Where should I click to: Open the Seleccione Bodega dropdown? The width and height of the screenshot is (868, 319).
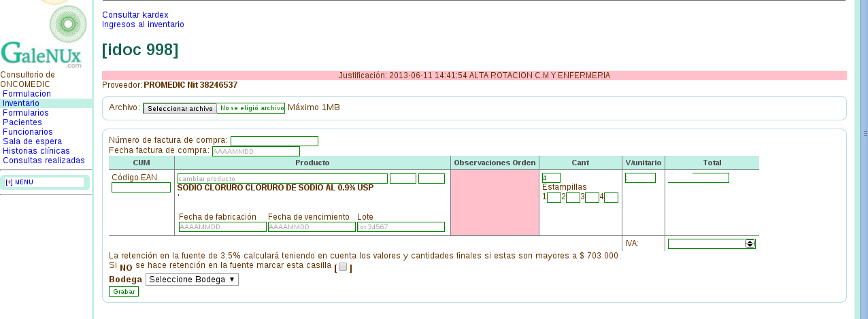(x=192, y=280)
